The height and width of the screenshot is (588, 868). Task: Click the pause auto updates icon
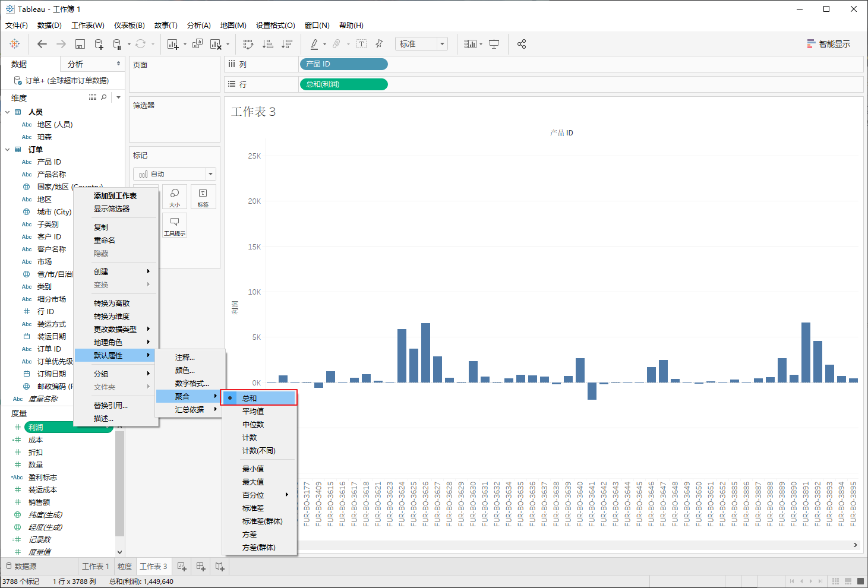(x=117, y=44)
